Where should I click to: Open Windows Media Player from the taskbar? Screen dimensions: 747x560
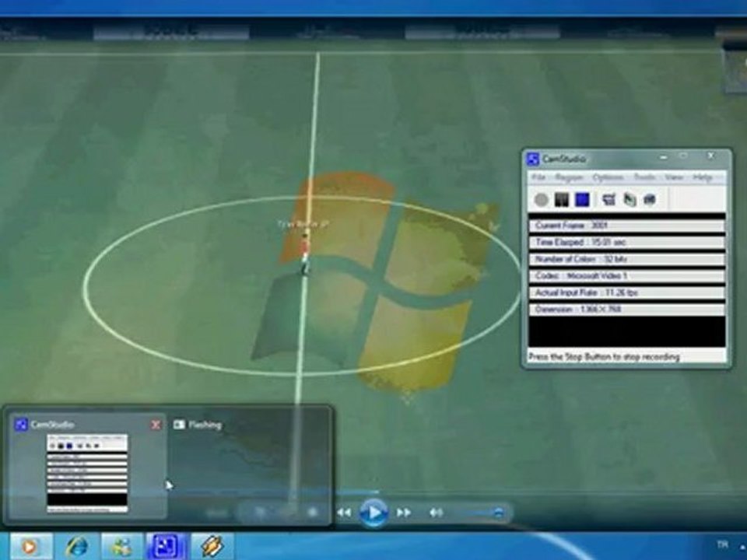click(x=30, y=546)
